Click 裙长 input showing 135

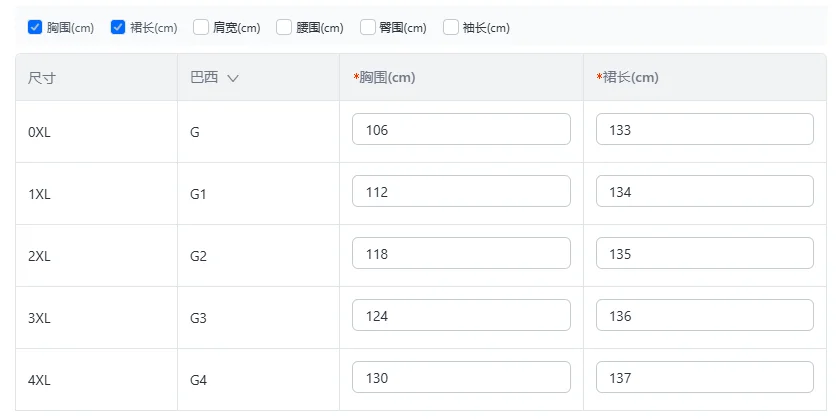pyautogui.click(x=704, y=254)
